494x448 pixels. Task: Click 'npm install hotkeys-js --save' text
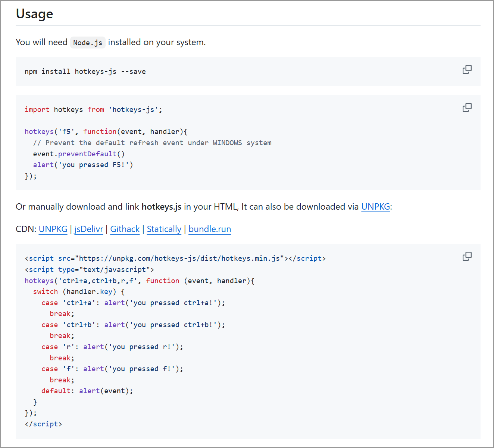[x=85, y=72]
